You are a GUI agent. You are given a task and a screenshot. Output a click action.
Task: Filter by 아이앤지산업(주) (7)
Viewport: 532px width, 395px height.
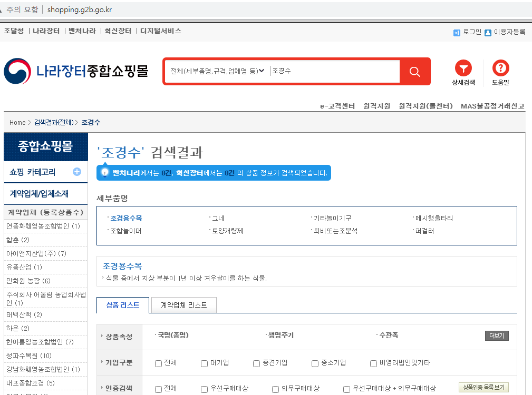click(x=36, y=253)
